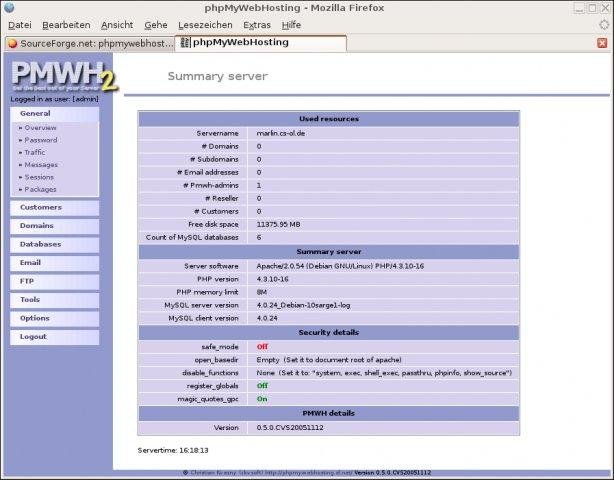Open the Ansicht menu
Image resolution: width=614 pixels, height=480 pixels.
[x=117, y=25]
